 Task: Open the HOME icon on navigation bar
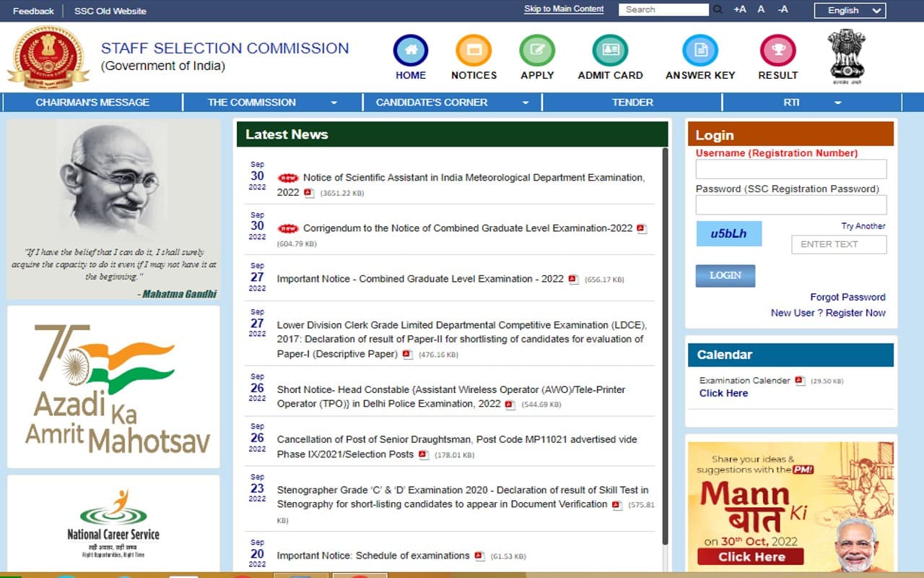[410, 51]
